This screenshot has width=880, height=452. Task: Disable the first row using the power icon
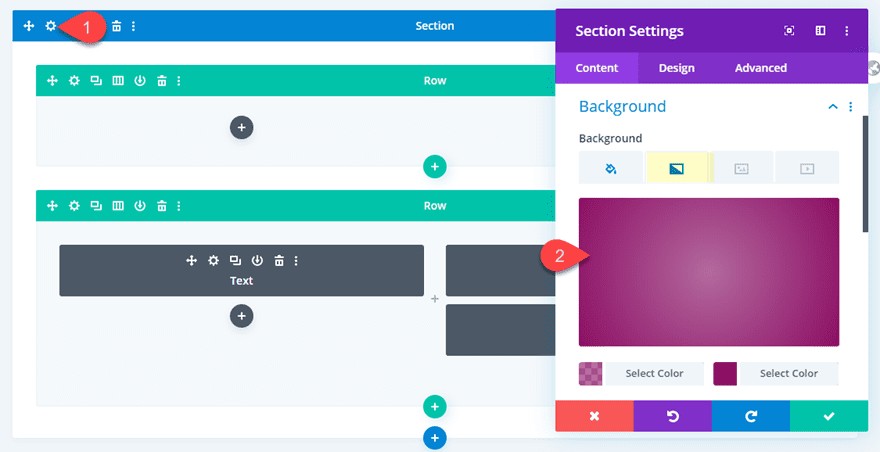coord(140,81)
